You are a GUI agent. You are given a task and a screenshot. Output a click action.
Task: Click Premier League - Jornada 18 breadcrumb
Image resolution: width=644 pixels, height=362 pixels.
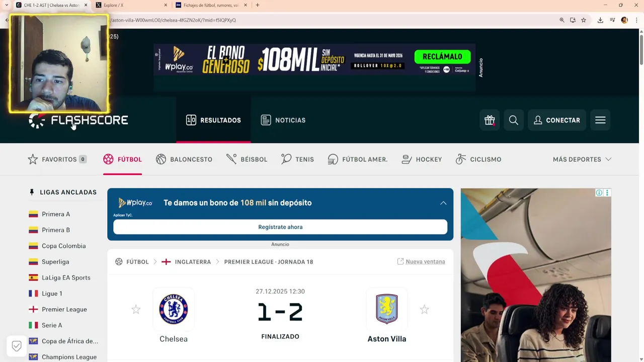pyautogui.click(x=269, y=262)
